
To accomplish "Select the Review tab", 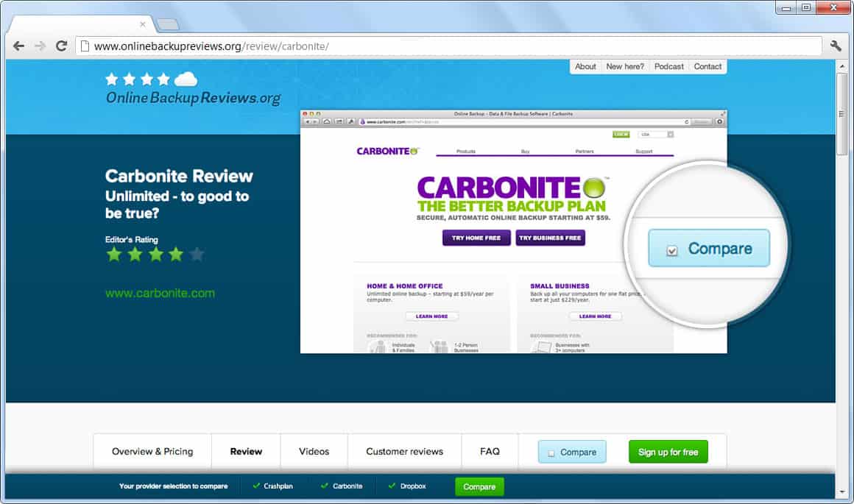I will pos(246,451).
